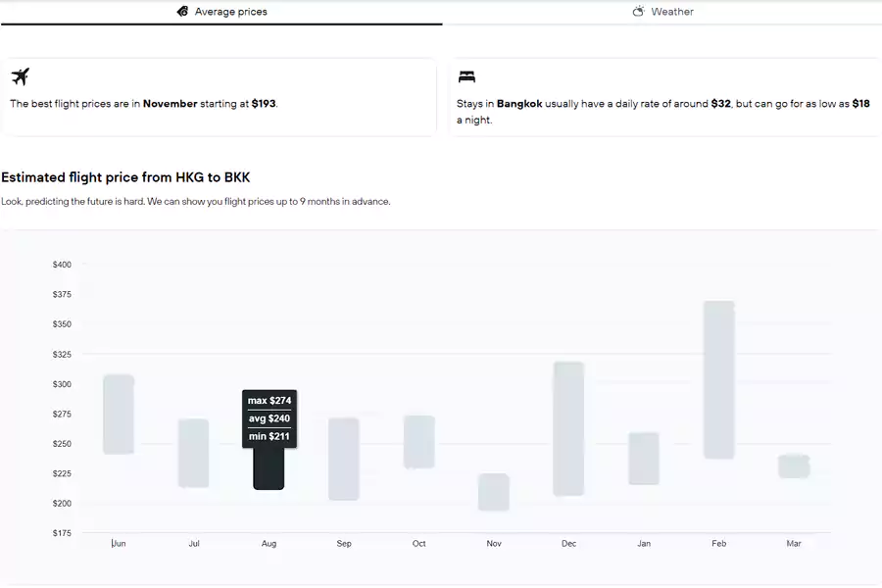Click the dark highlighted August bar

pyautogui.click(x=269, y=470)
